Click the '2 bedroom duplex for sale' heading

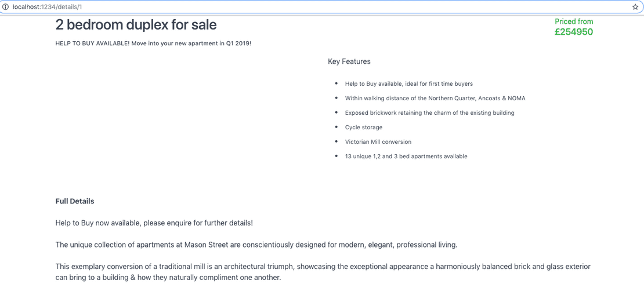pos(136,25)
